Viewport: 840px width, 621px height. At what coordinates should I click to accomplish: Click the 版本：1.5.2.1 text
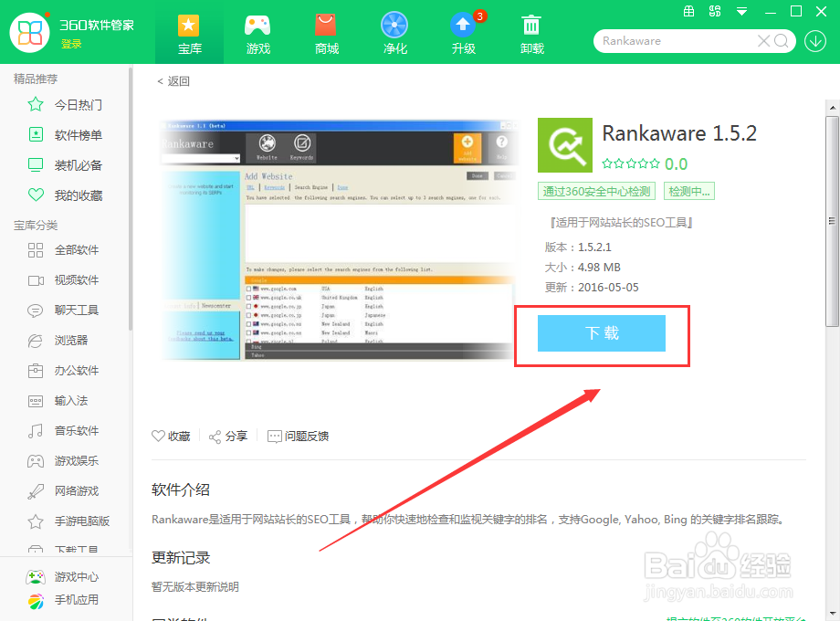click(578, 247)
